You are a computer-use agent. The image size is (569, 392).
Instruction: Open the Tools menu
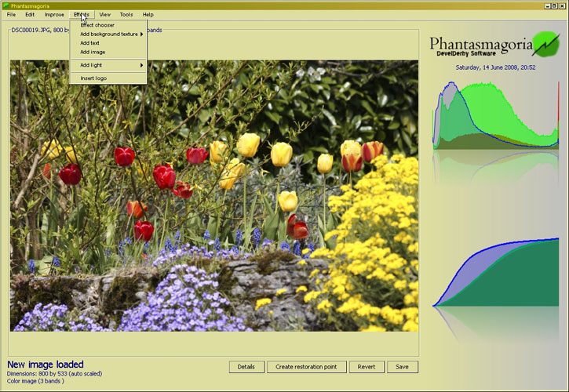(x=126, y=15)
